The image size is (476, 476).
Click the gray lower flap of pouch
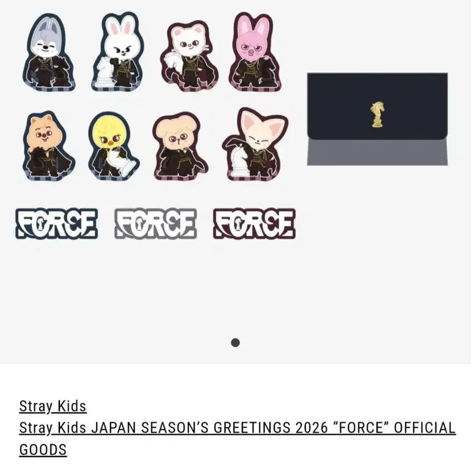click(378, 152)
